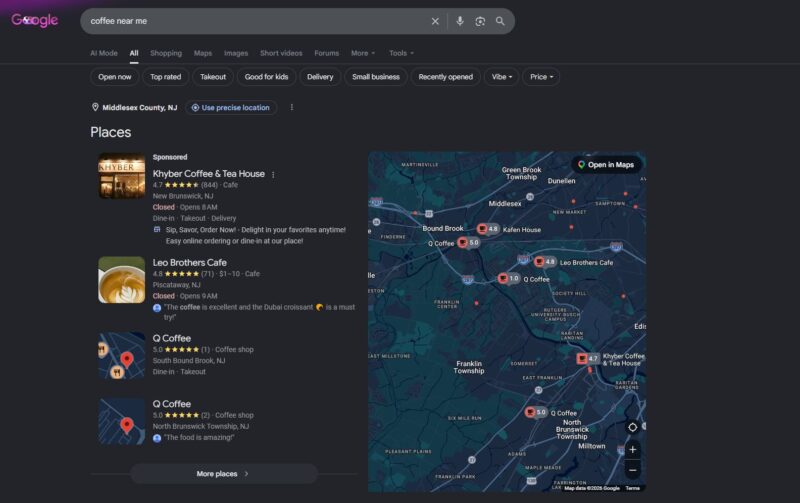
Task: Enable the Good for kids filter
Action: 266,77
